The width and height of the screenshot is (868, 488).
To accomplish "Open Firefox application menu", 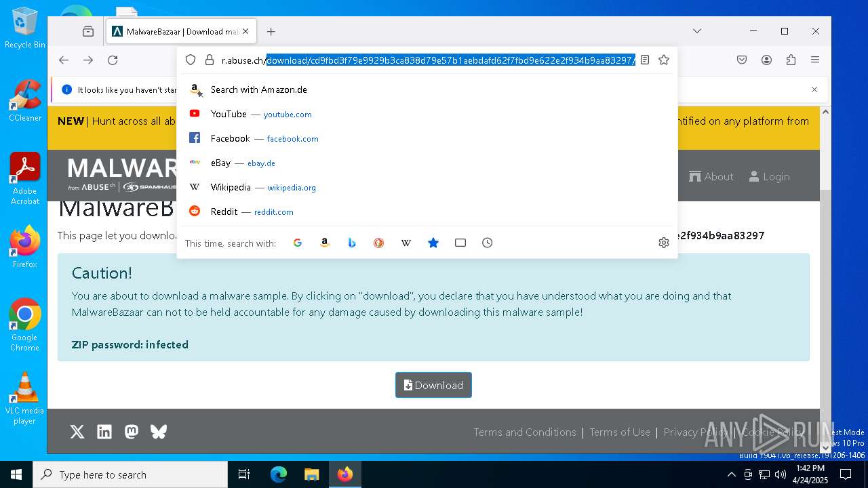I will (x=815, y=60).
